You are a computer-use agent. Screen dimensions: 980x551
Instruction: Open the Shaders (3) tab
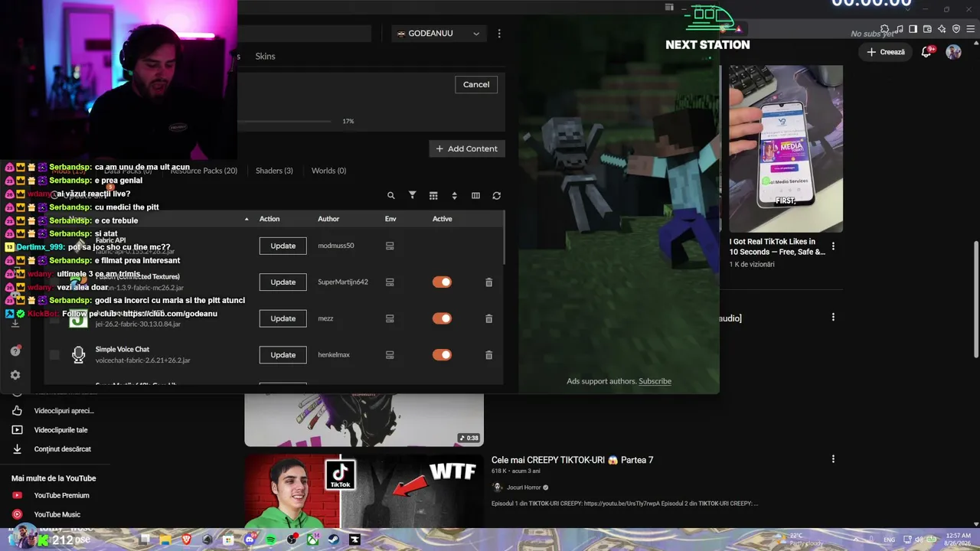pyautogui.click(x=274, y=171)
